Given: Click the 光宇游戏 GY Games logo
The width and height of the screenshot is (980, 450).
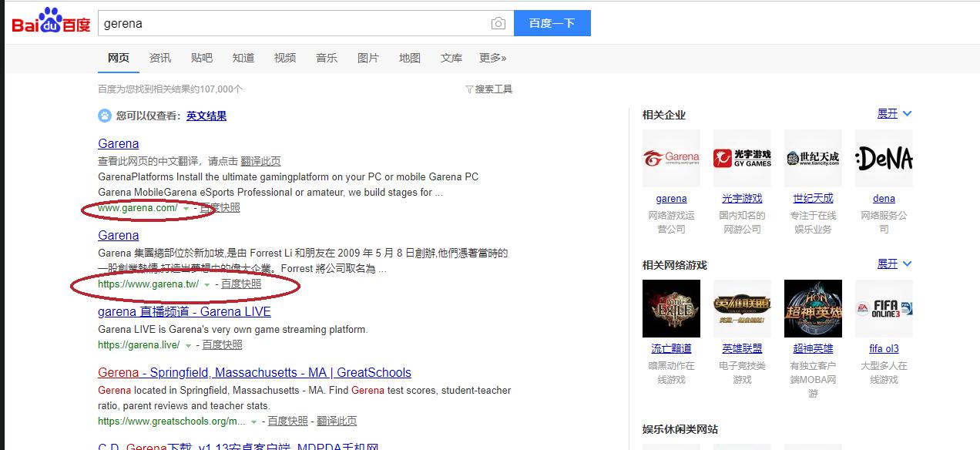Looking at the screenshot, I should tap(742, 158).
